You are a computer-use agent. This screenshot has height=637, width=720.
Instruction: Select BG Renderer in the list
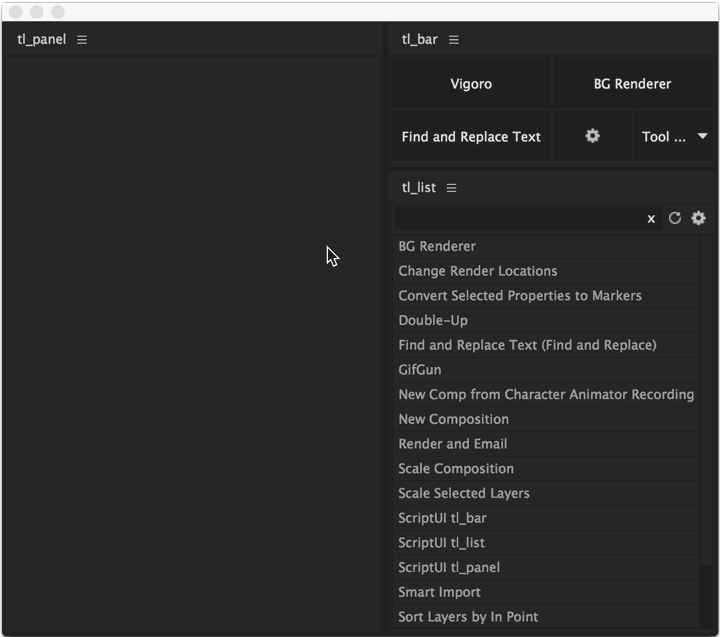click(x=546, y=246)
